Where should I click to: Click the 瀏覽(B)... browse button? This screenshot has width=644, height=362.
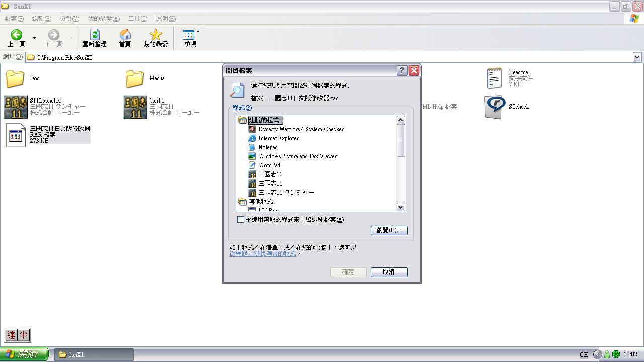(389, 230)
